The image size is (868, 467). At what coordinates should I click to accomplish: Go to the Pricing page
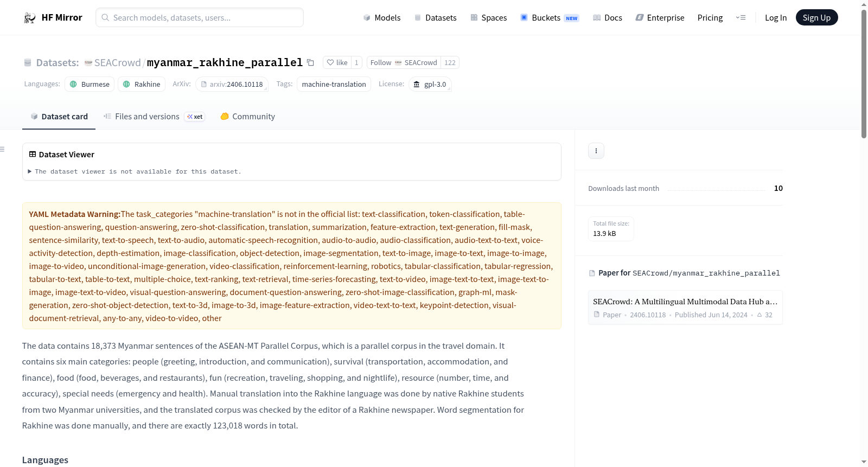click(710, 17)
